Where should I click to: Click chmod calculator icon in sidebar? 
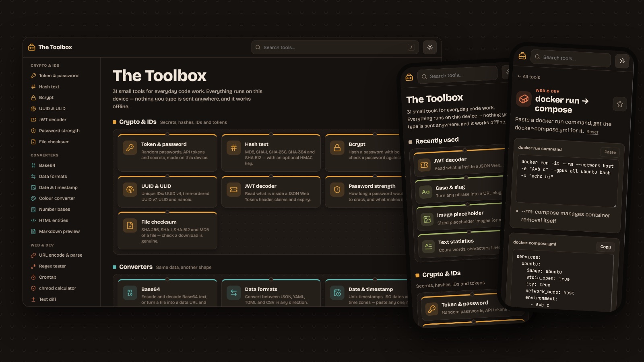[x=33, y=288]
